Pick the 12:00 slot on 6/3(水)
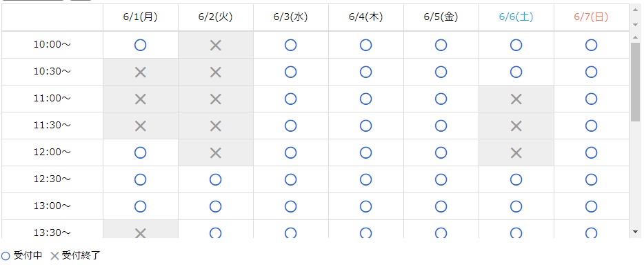 pos(290,152)
